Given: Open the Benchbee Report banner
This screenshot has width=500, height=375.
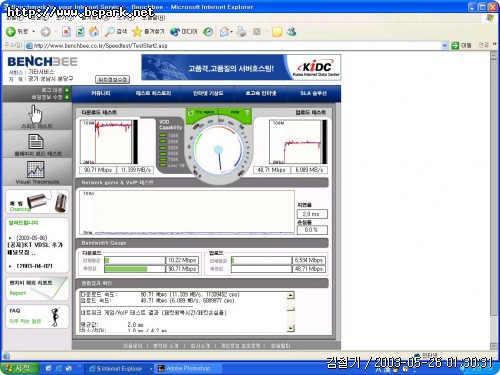Looking at the screenshot, I should tap(37, 288).
